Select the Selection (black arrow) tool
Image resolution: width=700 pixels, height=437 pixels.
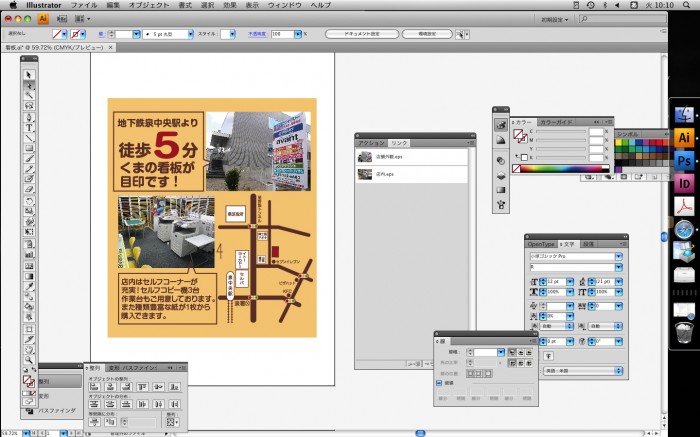tap(29, 75)
